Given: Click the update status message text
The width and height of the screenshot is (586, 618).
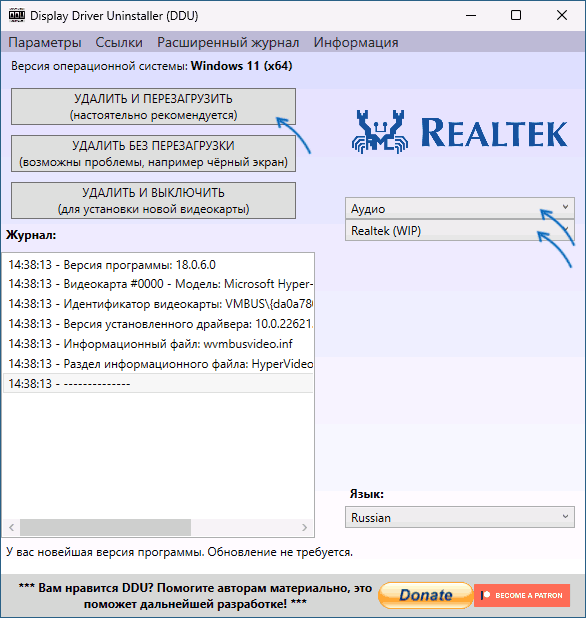Looking at the screenshot, I should coord(179,552).
